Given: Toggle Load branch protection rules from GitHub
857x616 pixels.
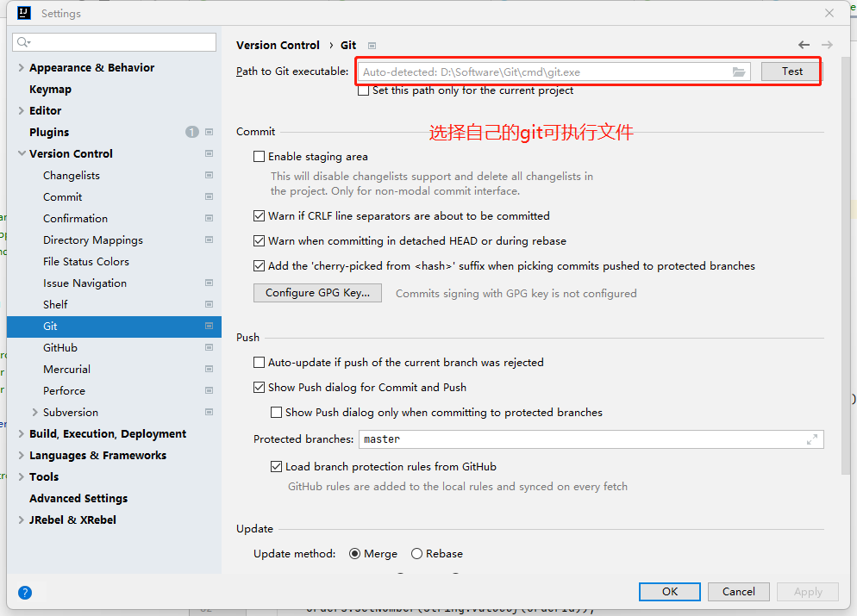Looking at the screenshot, I should [277, 467].
